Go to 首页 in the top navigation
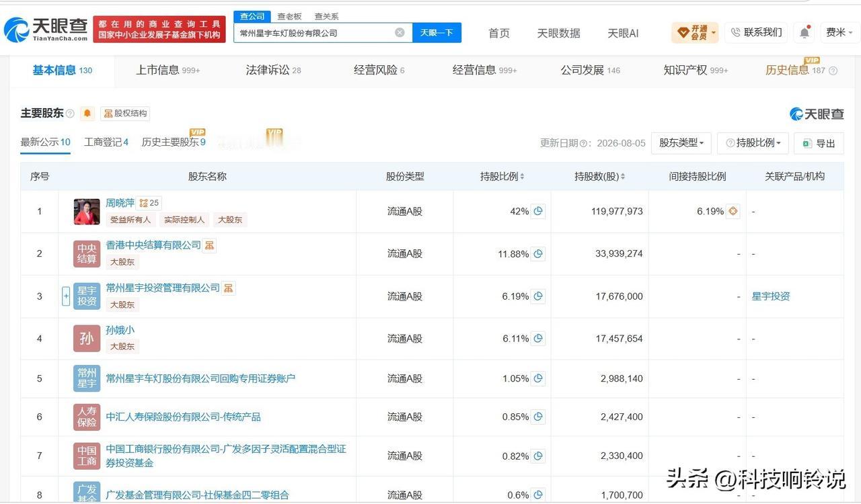This screenshot has height=504, width=861. click(x=499, y=33)
